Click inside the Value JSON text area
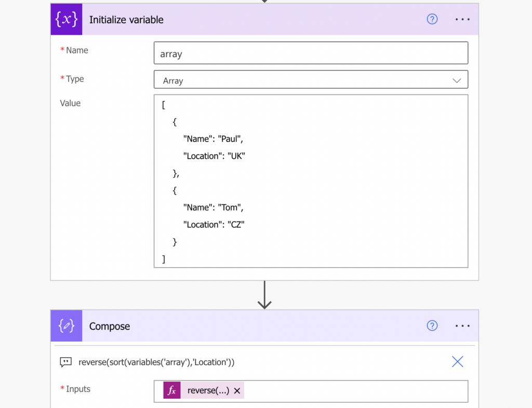 (311, 181)
